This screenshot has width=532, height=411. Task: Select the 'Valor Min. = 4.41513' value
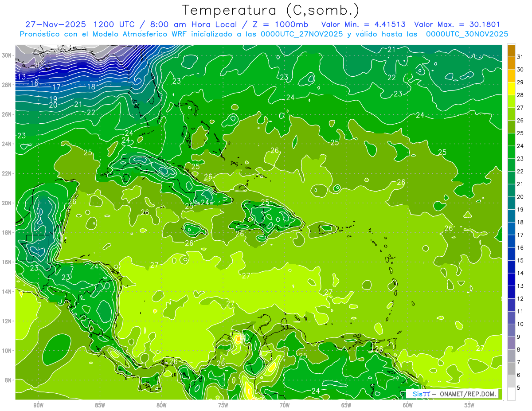tap(364, 24)
